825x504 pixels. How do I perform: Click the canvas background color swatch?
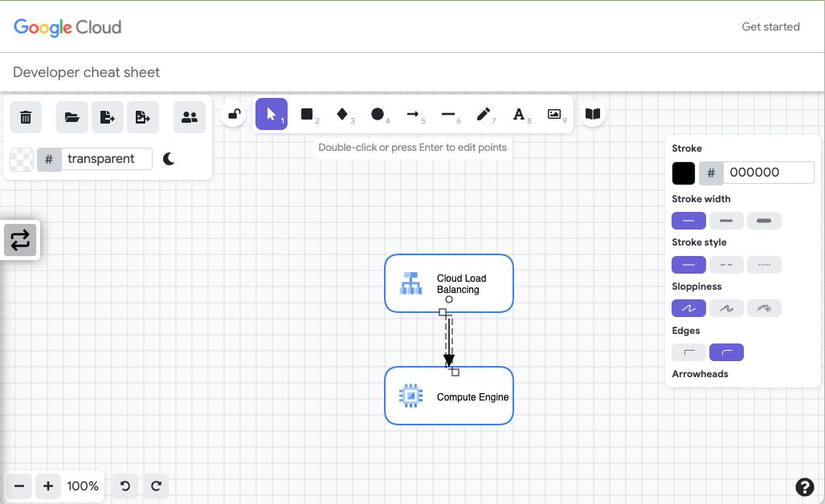click(x=22, y=159)
